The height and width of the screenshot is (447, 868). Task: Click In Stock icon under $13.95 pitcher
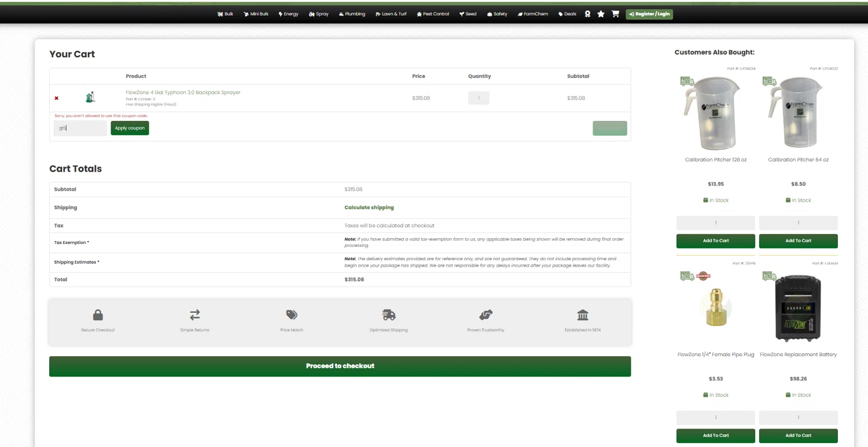(705, 200)
